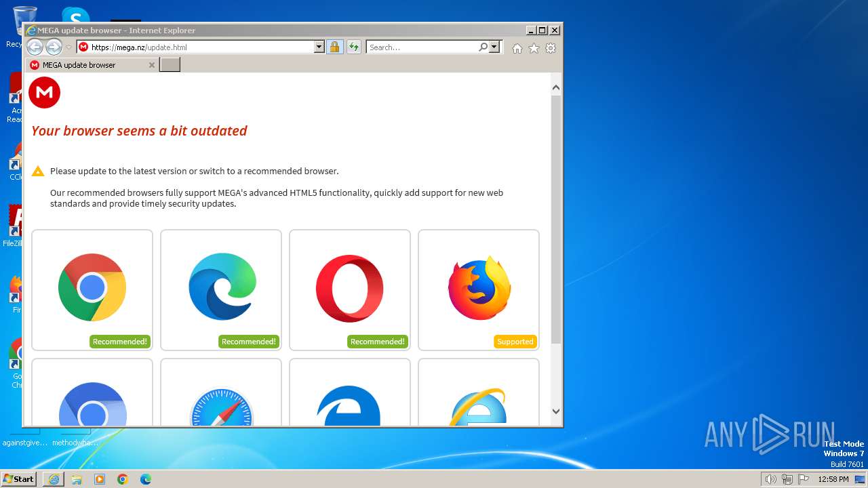Open the network tray icon
Image resolution: width=868 pixels, height=488 pixels.
coord(787,479)
